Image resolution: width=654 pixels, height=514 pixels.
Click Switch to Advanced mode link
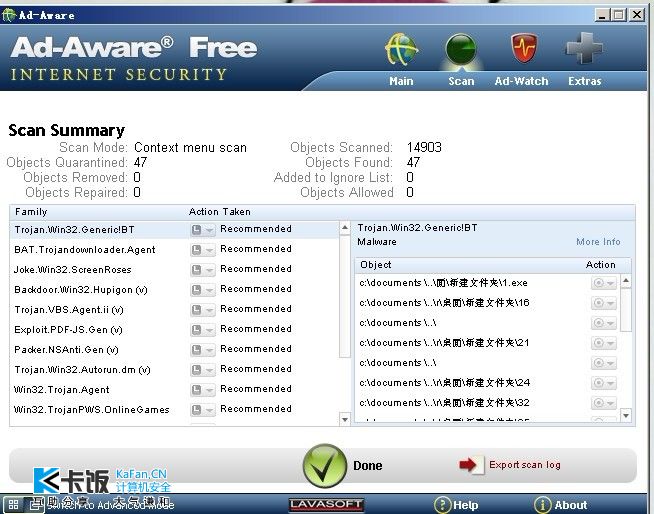tap(111, 505)
